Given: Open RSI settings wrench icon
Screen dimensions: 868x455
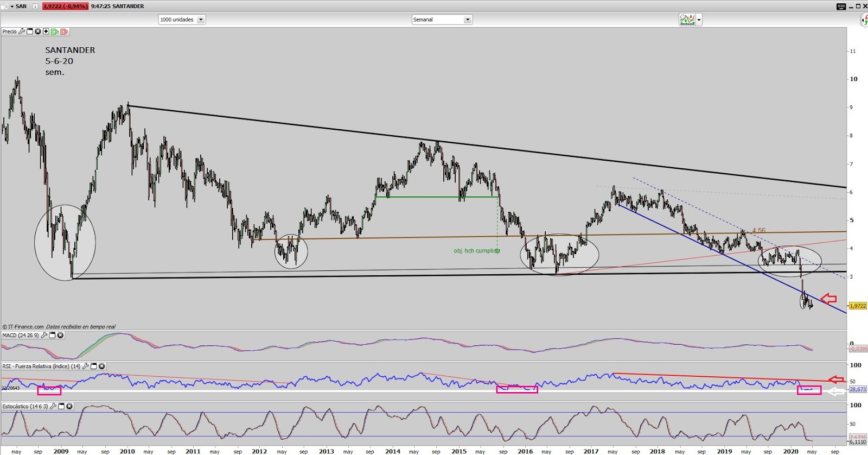Looking at the screenshot, I should 85,366.
